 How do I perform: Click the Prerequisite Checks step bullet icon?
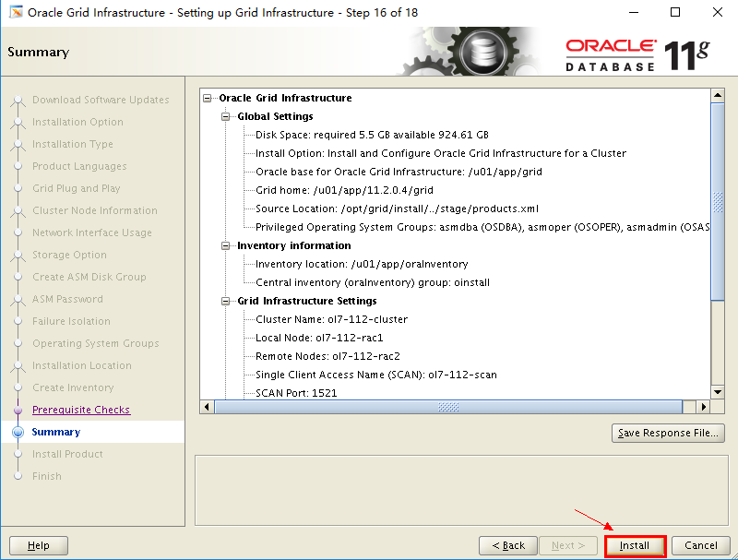[x=18, y=410]
